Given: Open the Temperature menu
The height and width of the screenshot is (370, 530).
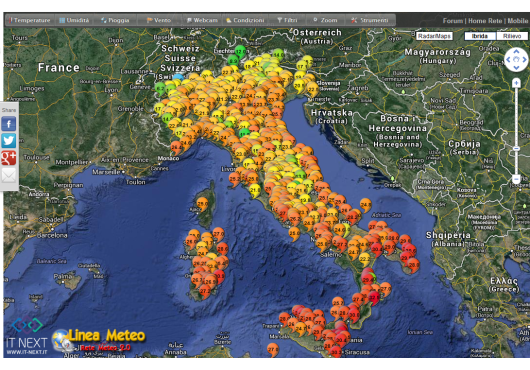Looking at the screenshot, I should point(29,20).
